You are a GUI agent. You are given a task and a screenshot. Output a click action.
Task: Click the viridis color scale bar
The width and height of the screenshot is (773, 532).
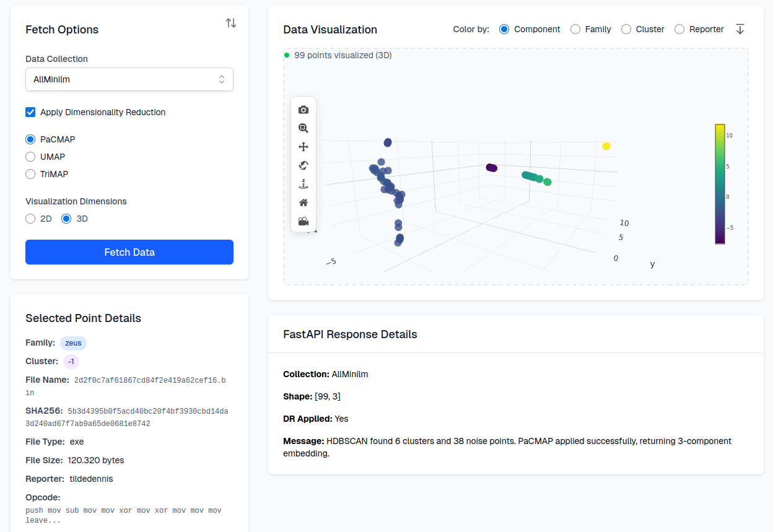tap(720, 184)
